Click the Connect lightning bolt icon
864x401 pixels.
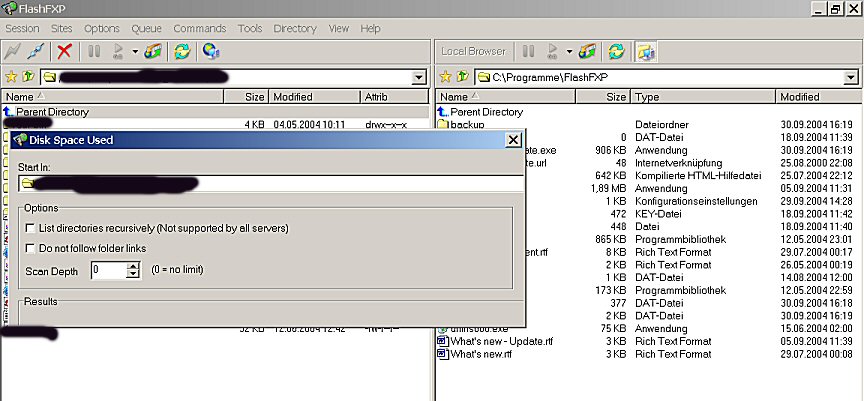pos(13,51)
